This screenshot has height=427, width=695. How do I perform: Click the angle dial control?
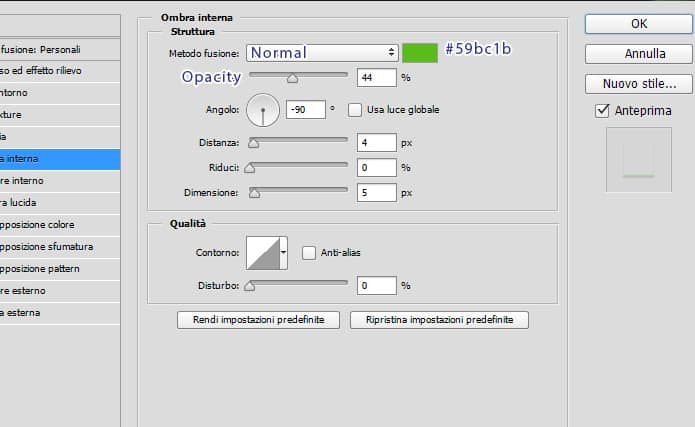coord(263,109)
